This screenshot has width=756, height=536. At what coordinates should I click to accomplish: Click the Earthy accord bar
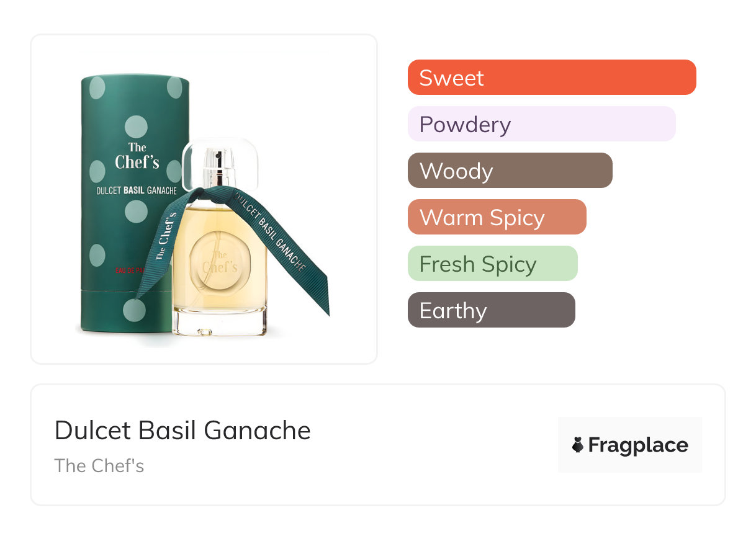click(491, 310)
